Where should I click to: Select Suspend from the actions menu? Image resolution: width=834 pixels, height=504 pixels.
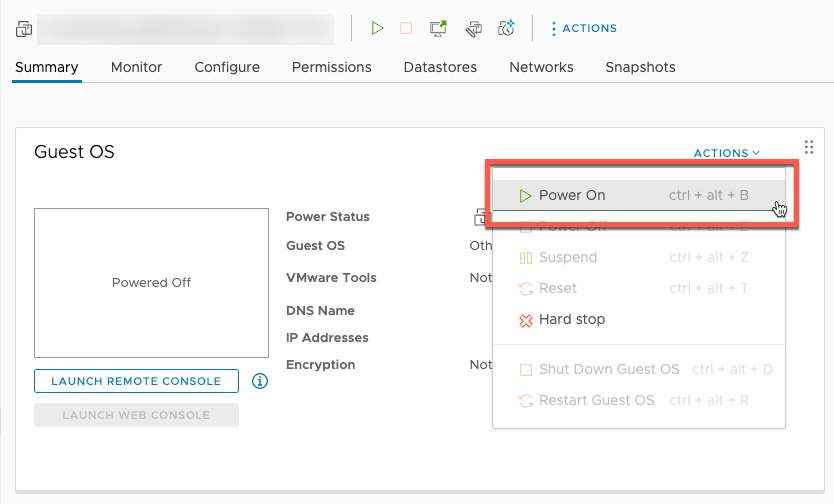(x=567, y=258)
